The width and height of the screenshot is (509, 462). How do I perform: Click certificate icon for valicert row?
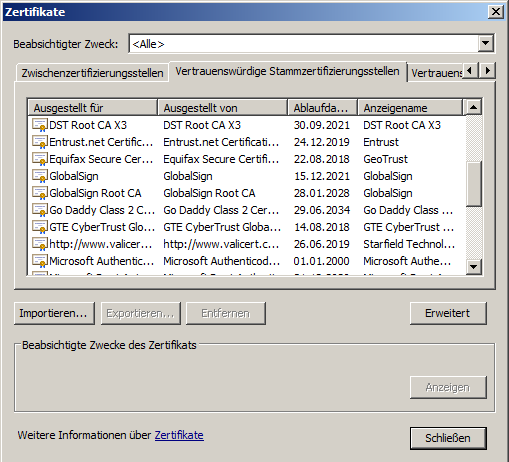39,244
